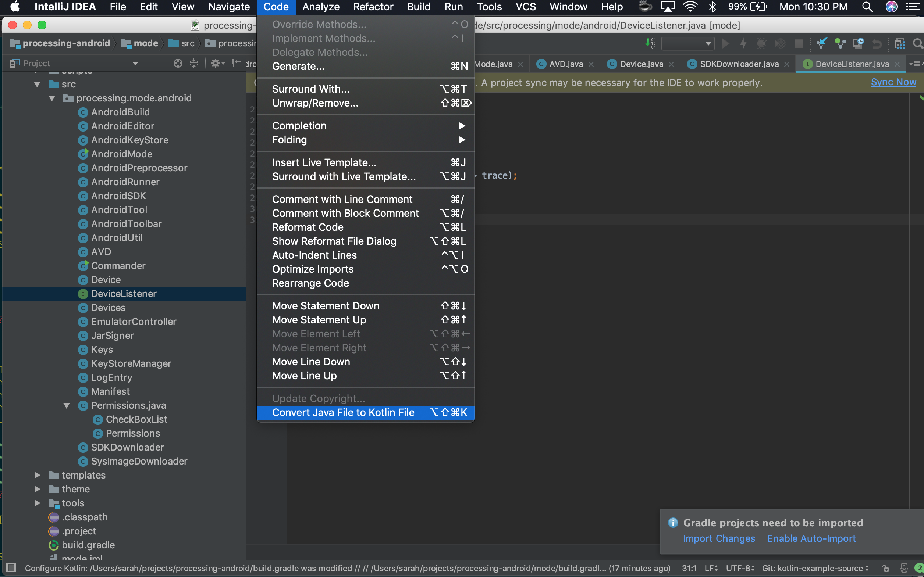Switch to the SDKDownloader.java tab
The image size is (924, 577).
pos(739,64)
